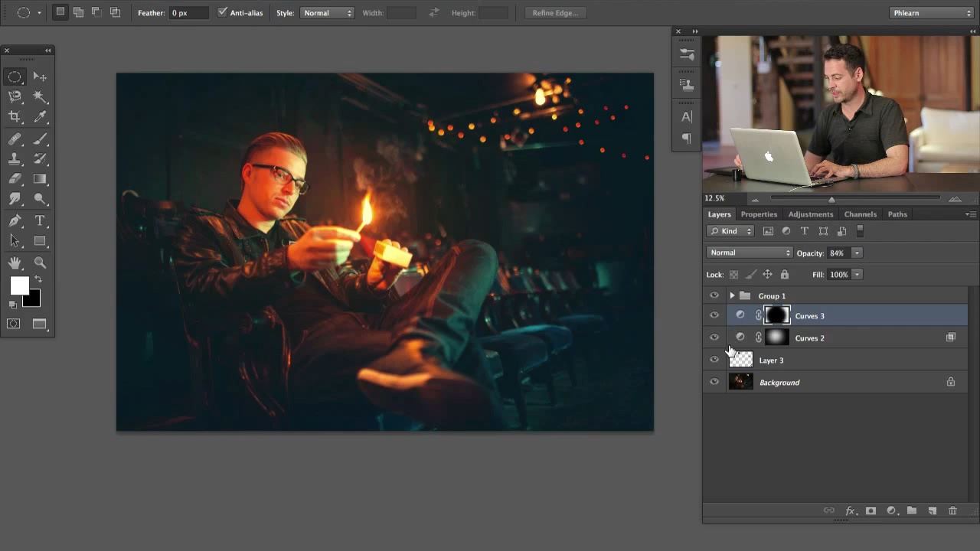The width and height of the screenshot is (980, 551).
Task: Switch to the Paths tab
Action: tap(897, 214)
